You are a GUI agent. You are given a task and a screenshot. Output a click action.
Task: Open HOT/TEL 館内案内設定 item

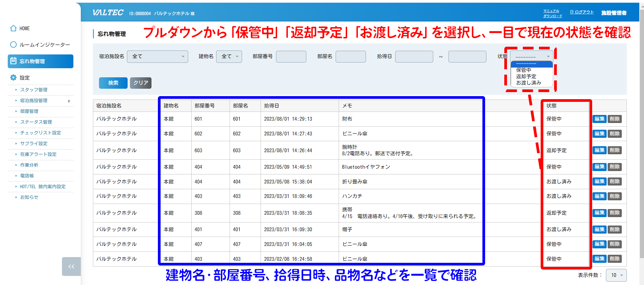click(42, 187)
